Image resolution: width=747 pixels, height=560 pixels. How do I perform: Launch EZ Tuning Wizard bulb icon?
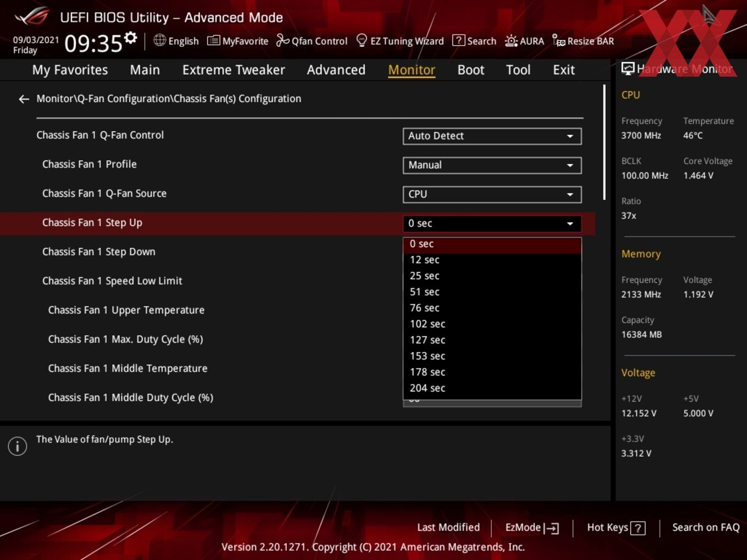[x=361, y=40]
